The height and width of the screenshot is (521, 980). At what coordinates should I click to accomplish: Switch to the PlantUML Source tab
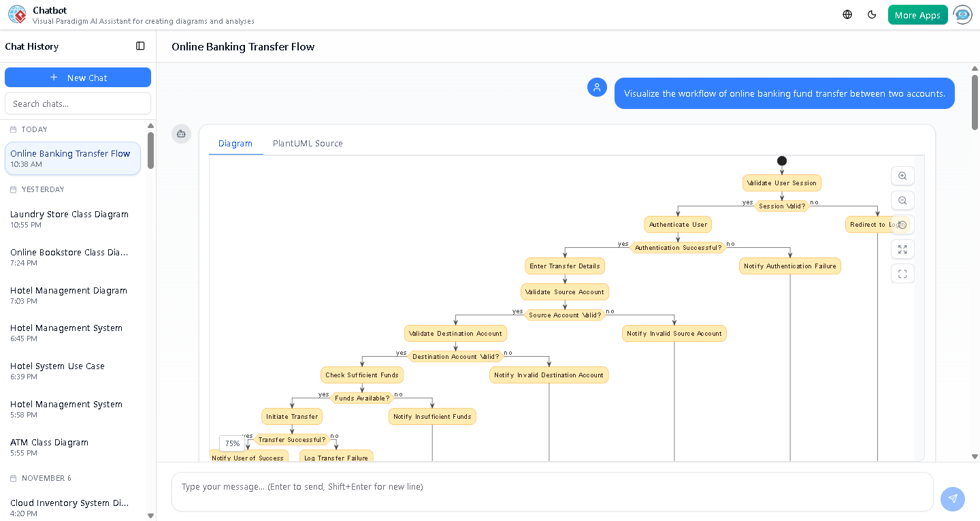point(308,143)
